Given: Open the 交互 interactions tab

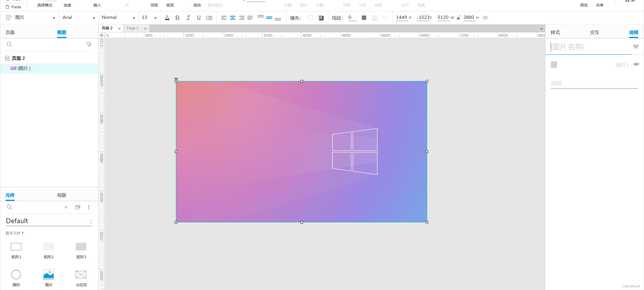Looking at the screenshot, I should coord(594,32).
